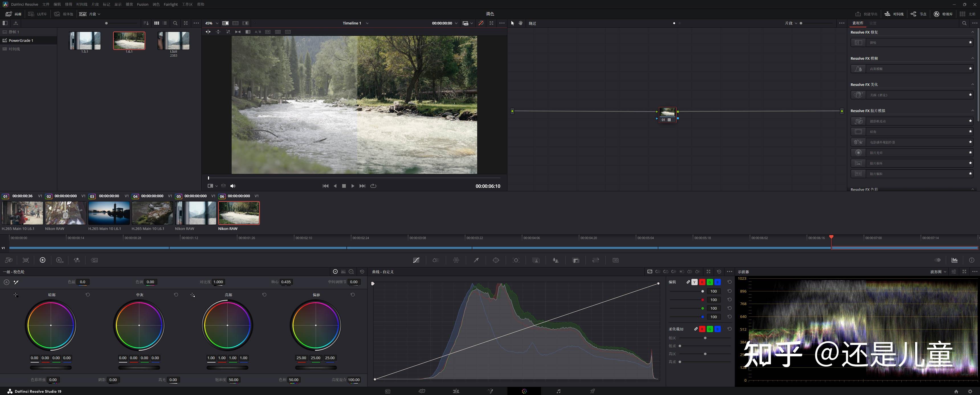Adjust the gallery thumbnail size slider

tap(122, 23)
